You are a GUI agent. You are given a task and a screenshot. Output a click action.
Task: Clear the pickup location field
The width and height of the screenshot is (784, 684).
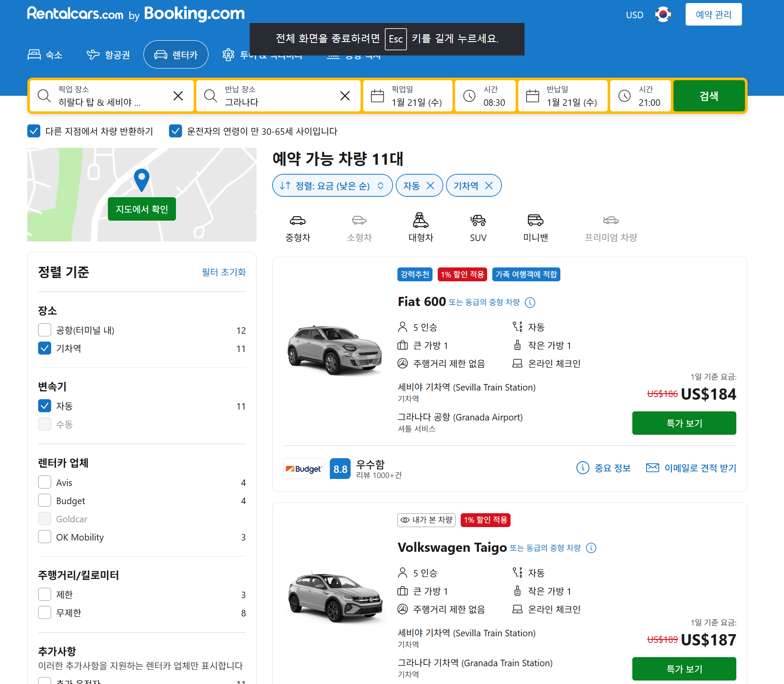click(178, 96)
